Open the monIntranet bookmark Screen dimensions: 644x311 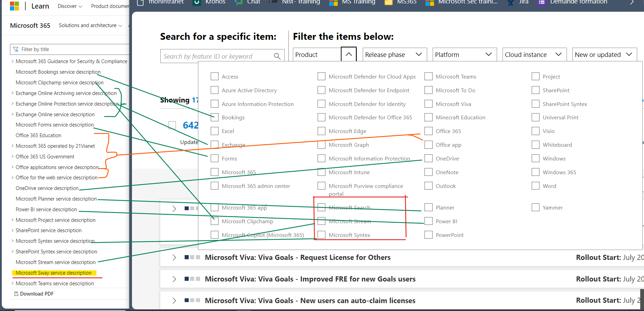pos(160,2)
